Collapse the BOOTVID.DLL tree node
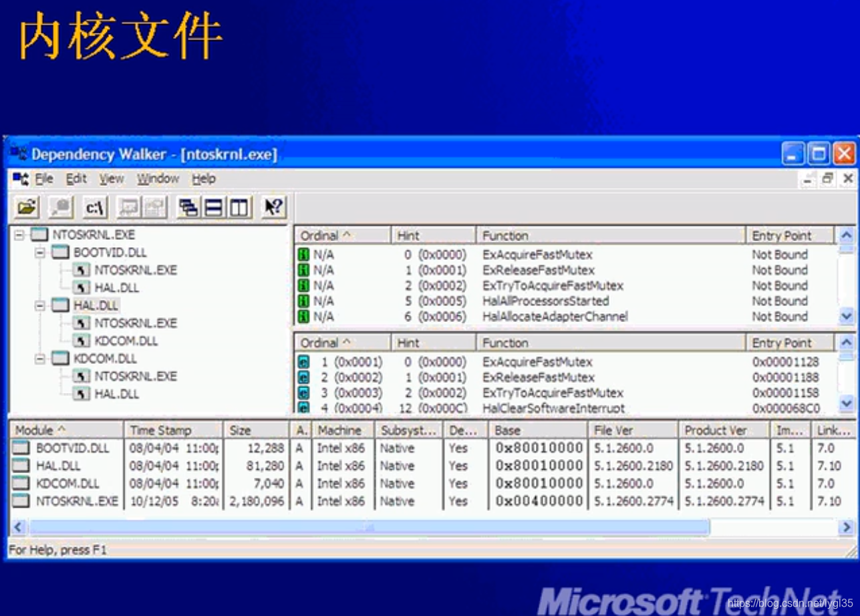860x616 pixels. tap(40, 253)
